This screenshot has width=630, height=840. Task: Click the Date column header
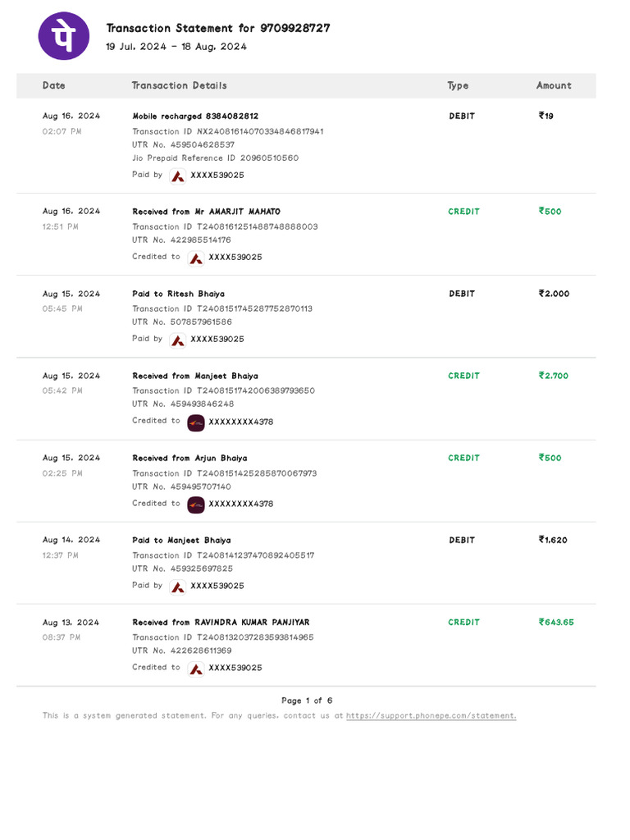pos(54,85)
